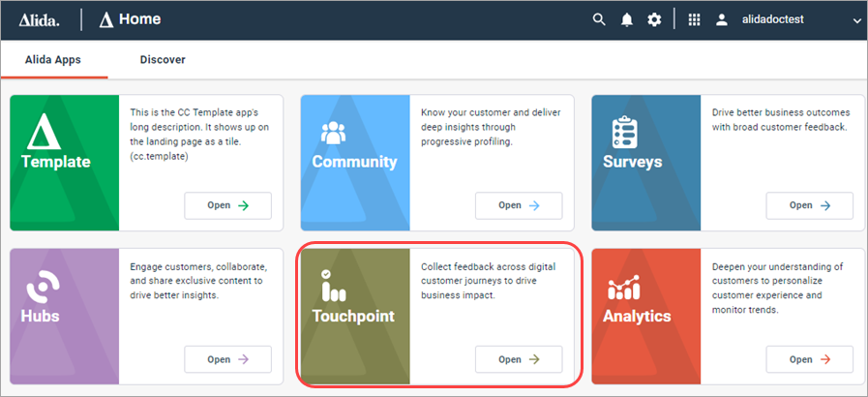868x397 pixels.
Task: Click the Home triangle icon
Action: point(106,20)
